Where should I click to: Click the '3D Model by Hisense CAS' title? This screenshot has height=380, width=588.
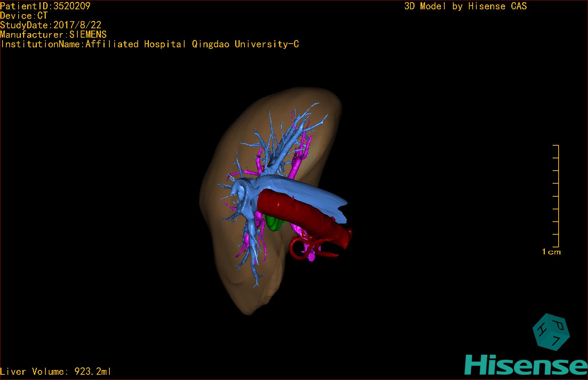pos(465,6)
